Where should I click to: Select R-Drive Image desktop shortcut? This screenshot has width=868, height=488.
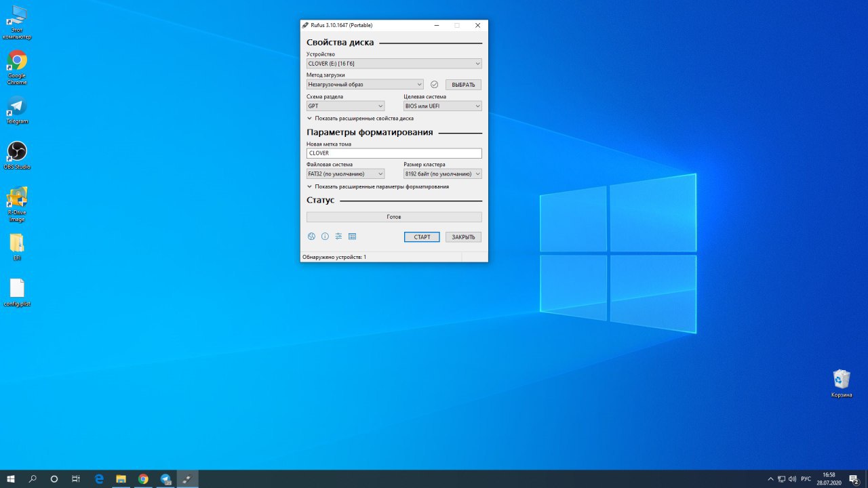tap(17, 205)
